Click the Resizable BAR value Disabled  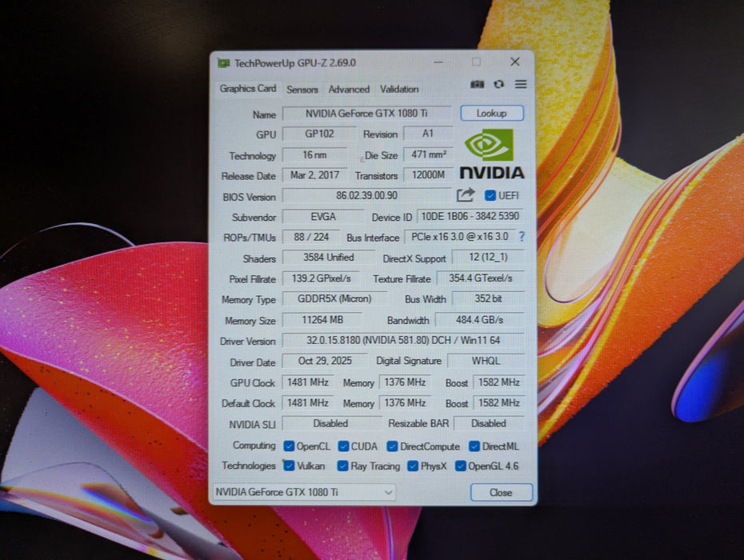click(489, 423)
